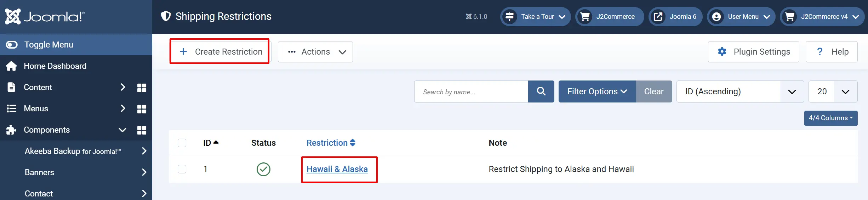
Task: Open the 4/4 Columns selector
Action: coord(831,118)
